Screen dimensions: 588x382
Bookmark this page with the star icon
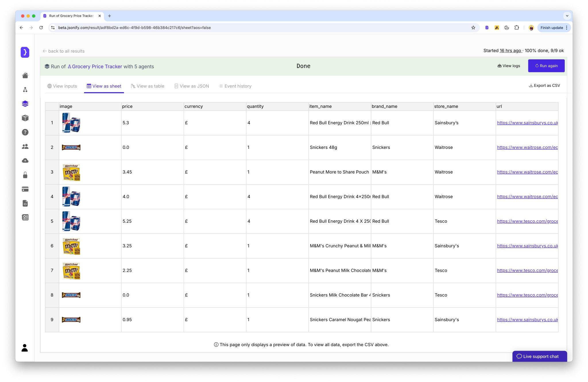[473, 28]
